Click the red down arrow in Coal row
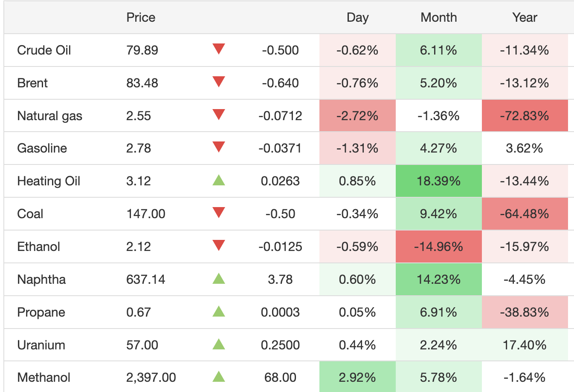 [x=219, y=213]
